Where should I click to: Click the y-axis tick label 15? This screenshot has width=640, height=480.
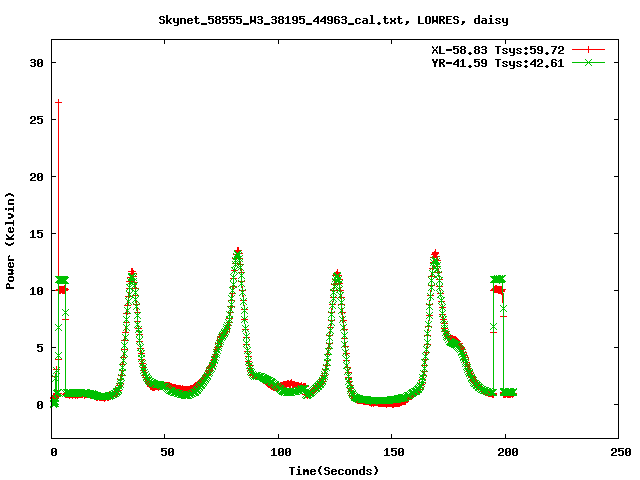pos(36,234)
